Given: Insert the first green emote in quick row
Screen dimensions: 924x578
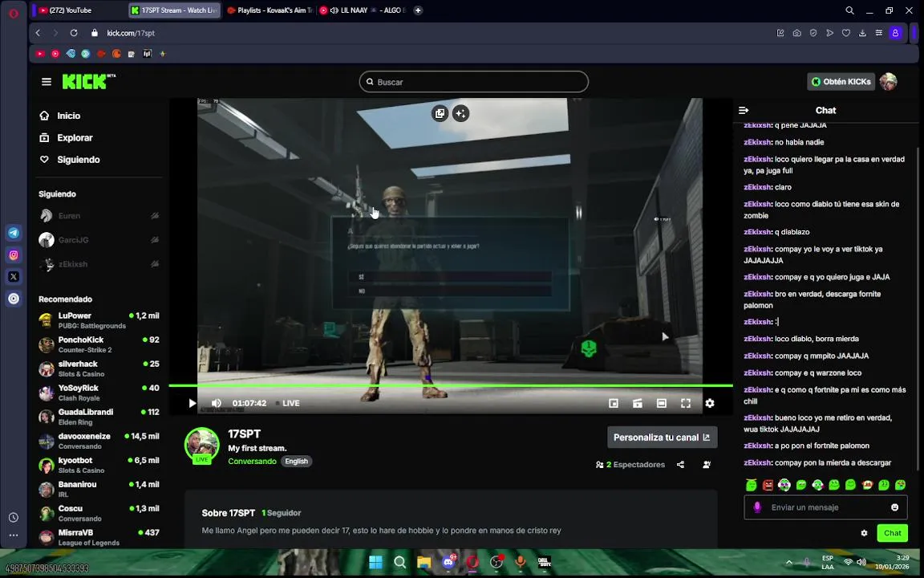Looking at the screenshot, I should 752,485.
